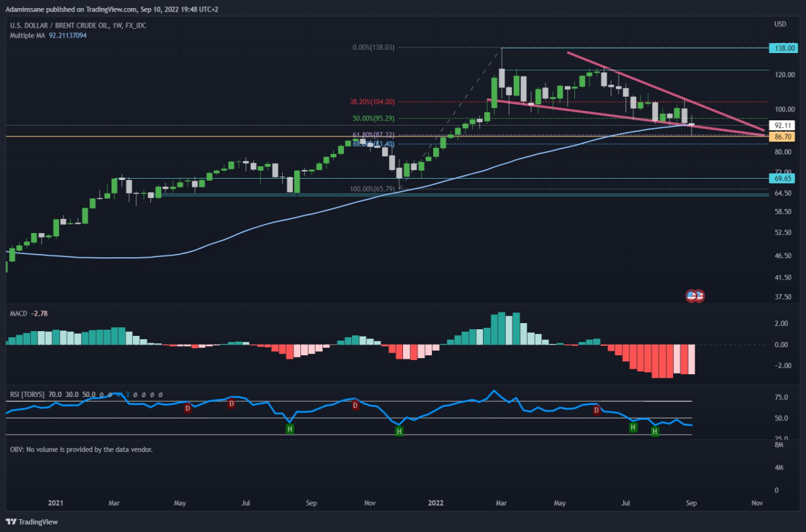Click the 138.00 cyan price label

click(783, 49)
